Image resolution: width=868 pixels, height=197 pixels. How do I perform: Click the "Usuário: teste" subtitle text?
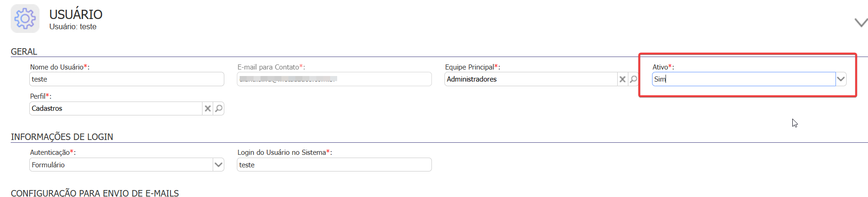click(73, 27)
